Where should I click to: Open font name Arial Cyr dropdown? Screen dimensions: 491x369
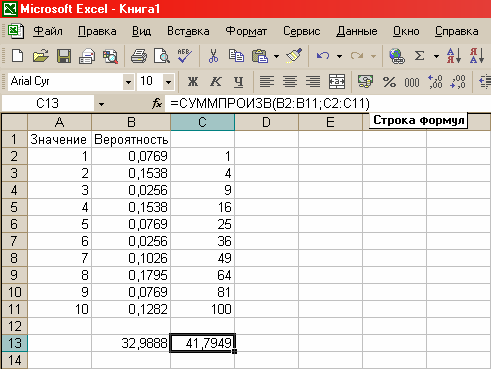click(x=128, y=82)
